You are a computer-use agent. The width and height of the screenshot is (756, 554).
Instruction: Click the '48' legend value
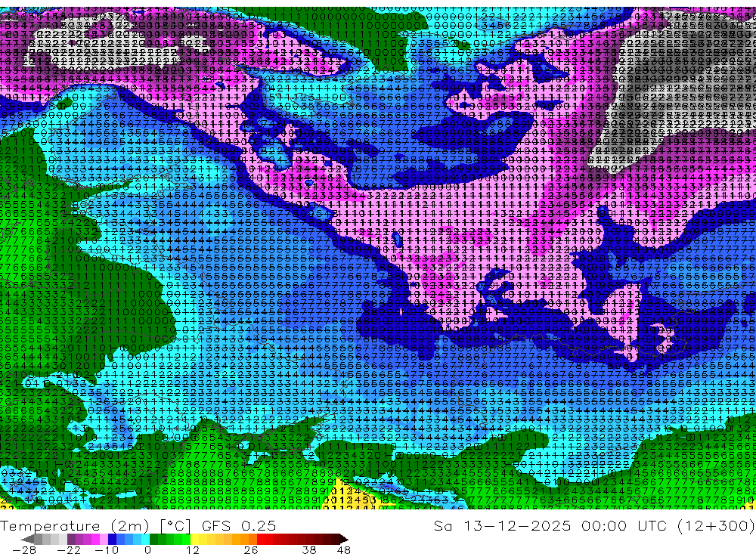point(344,550)
